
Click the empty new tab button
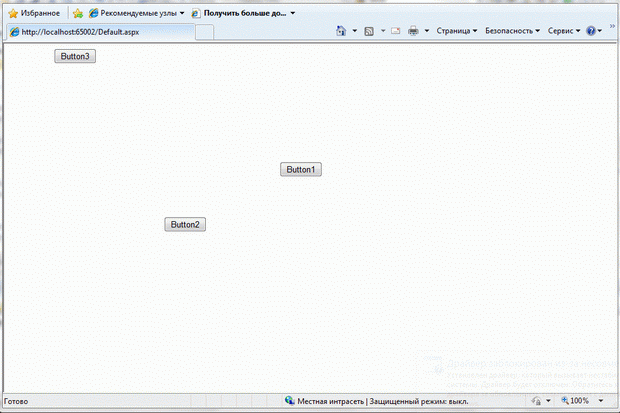(204, 32)
